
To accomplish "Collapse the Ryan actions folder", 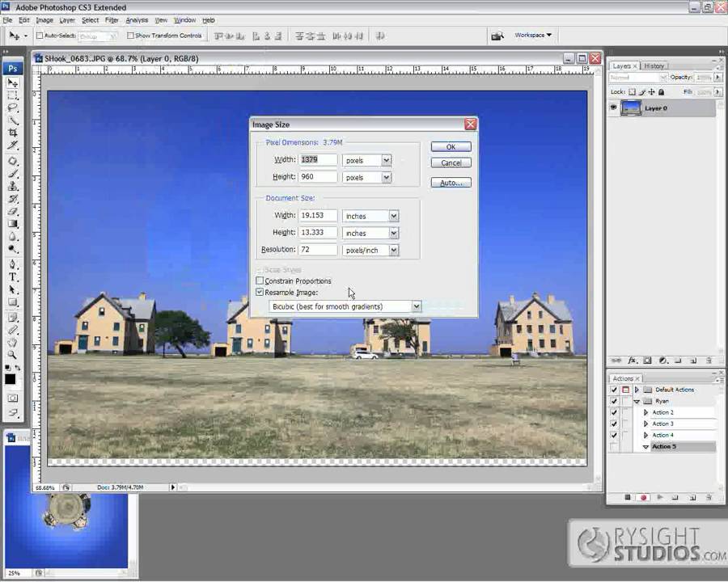I will tap(637, 401).
